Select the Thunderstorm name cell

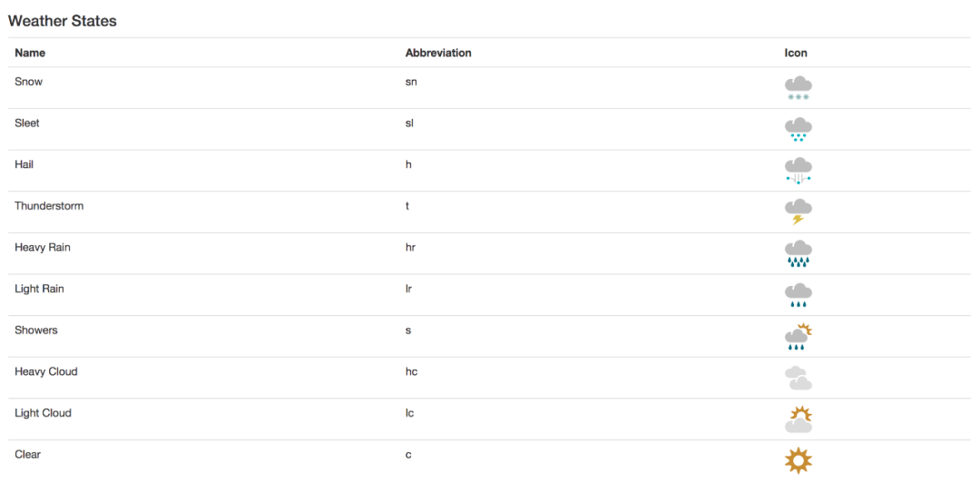pos(206,212)
